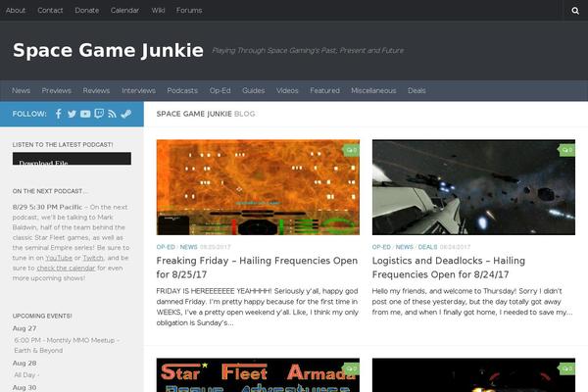Go to the Previews category

(56, 91)
